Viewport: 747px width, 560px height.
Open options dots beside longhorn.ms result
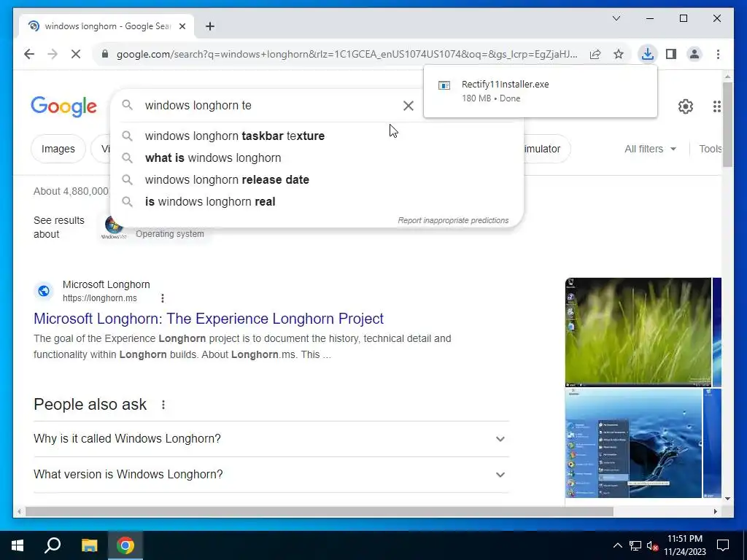coord(163,298)
